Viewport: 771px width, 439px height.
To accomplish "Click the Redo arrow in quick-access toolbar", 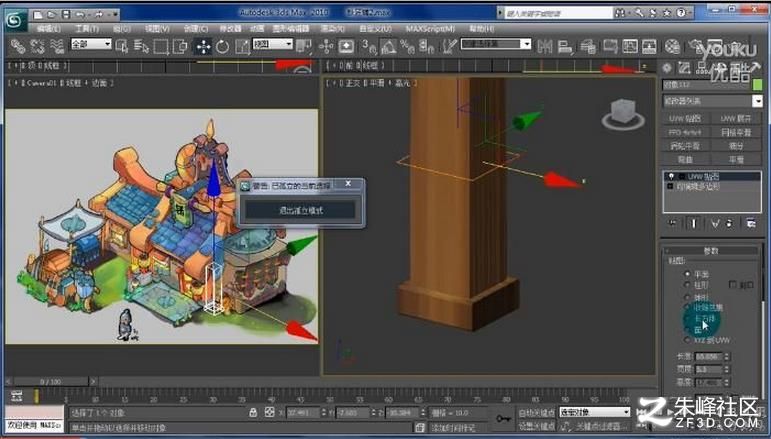I will point(100,14).
